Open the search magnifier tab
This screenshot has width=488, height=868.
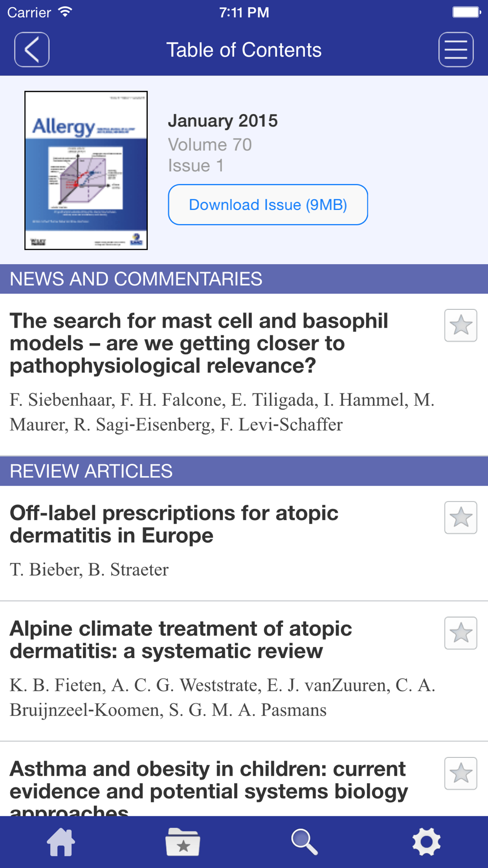pos(304,842)
